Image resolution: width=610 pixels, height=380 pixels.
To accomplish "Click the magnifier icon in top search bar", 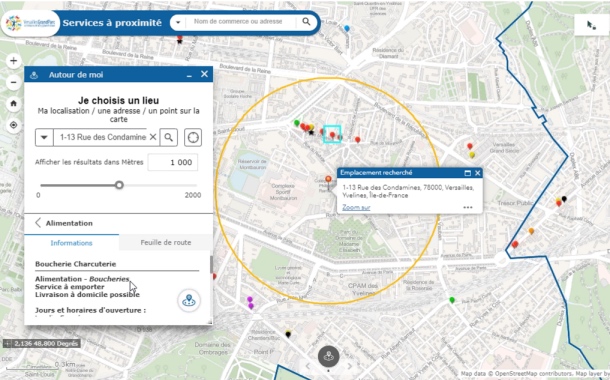I will click(x=307, y=22).
